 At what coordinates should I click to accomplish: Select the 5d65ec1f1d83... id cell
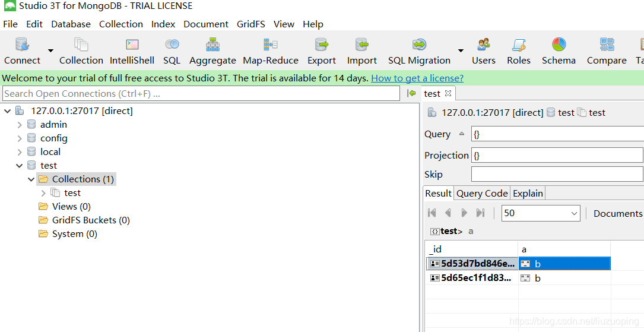(x=472, y=278)
